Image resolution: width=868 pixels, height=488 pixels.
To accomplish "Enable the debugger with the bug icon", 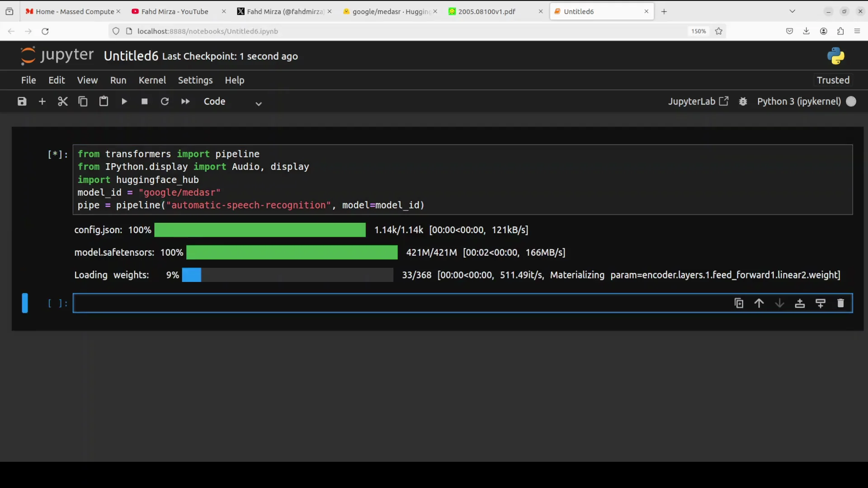I will (x=743, y=101).
